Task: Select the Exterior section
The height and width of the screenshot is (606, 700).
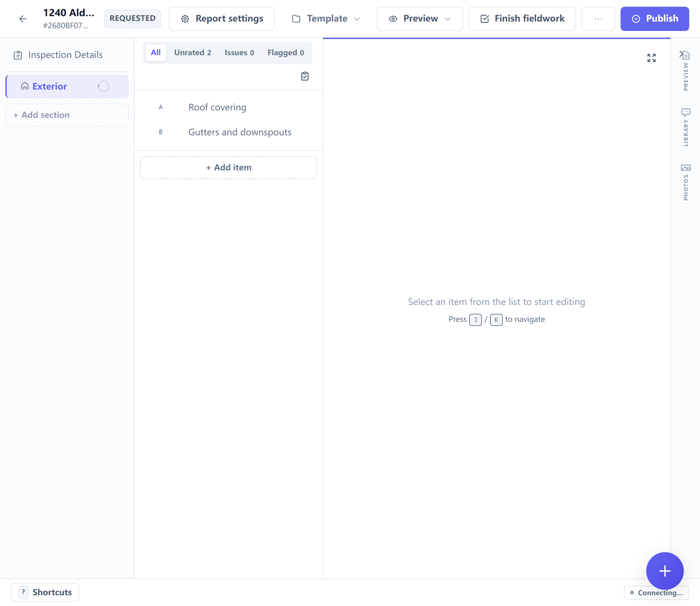Action: tap(67, 87)
